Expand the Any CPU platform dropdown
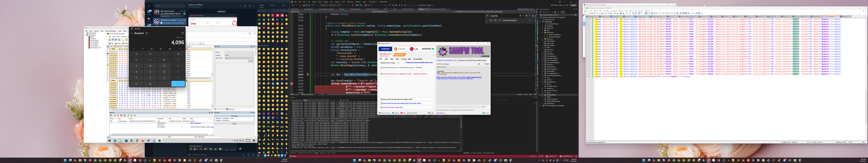868x163 pixels. tap(334, 5)
